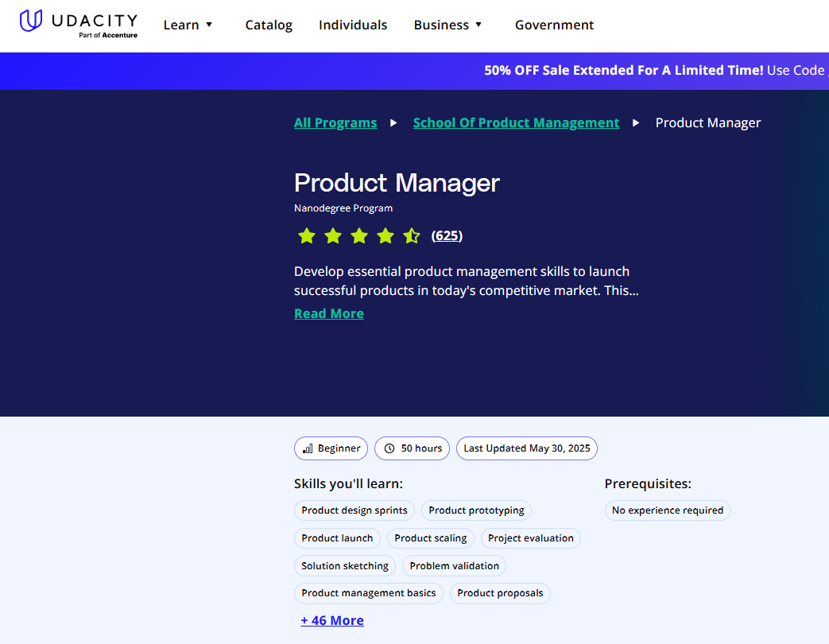Show all skills via + 46 More

point(332,620)
